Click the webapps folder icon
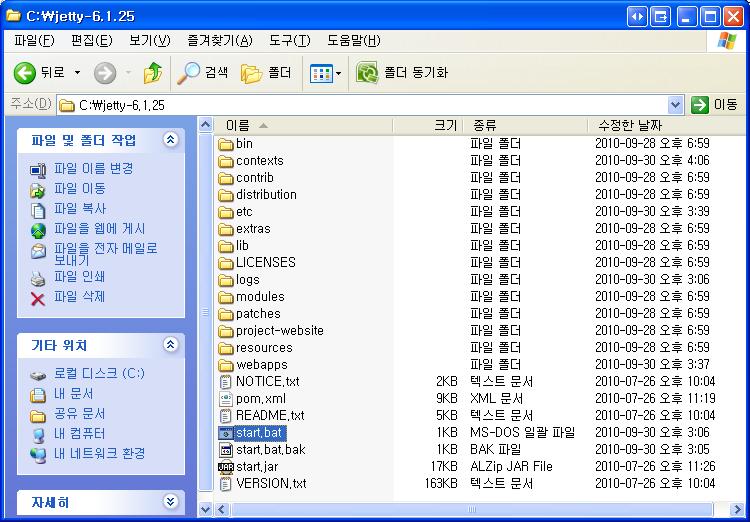Image resolution: width=750 pixels, height=522 pixels. (x=225, y=365)
